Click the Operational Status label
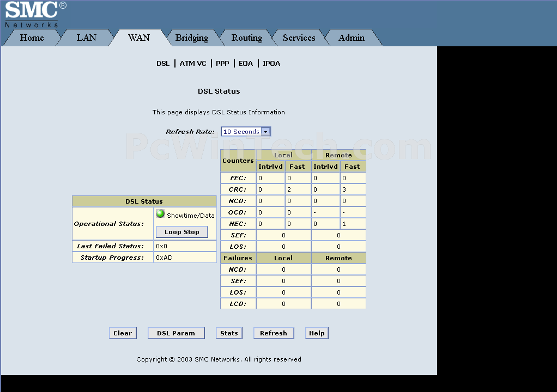557x392 pixels. (x=109, y=224)
